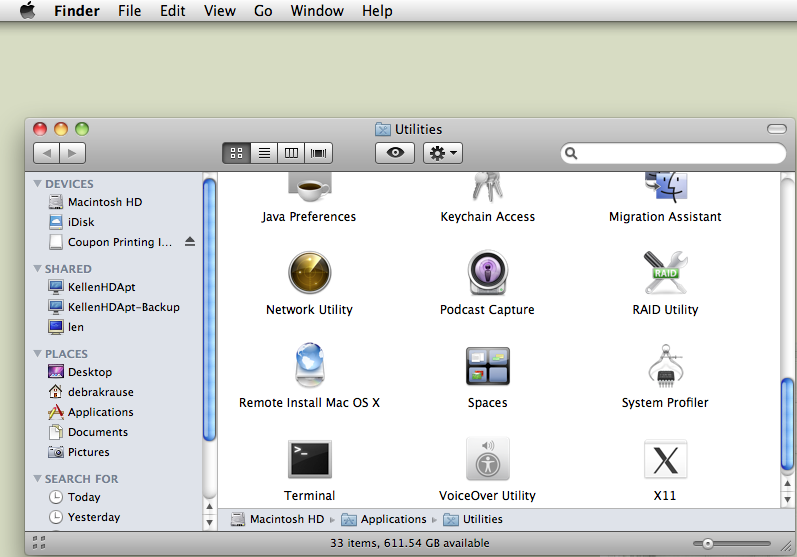
Task: Click in the Finder search field
Action: (x=673, y=153)
